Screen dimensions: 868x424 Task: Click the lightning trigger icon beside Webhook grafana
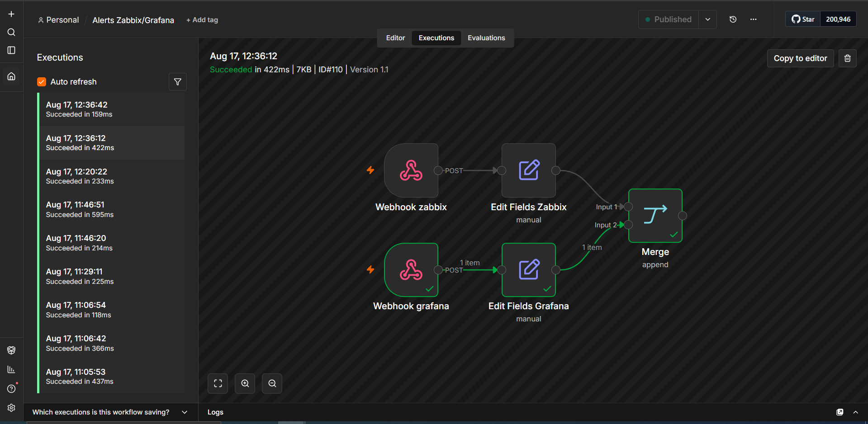(370, 269)
